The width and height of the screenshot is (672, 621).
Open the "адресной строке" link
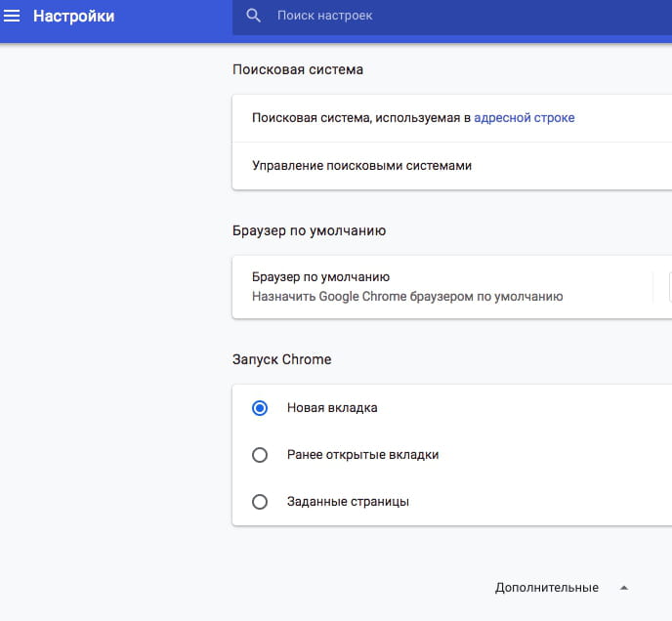pyautogui.click(x=524, y=118)
